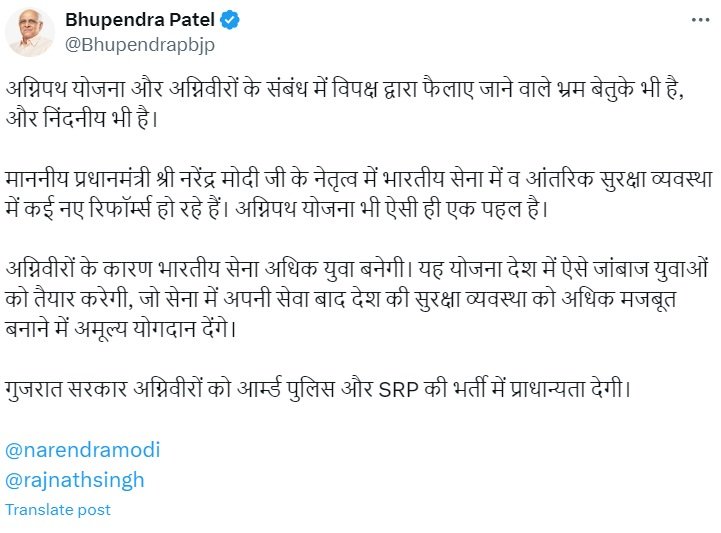The image size is (721, 533).
Task: Open the three-dot more options menu
Action: point(700,20)
